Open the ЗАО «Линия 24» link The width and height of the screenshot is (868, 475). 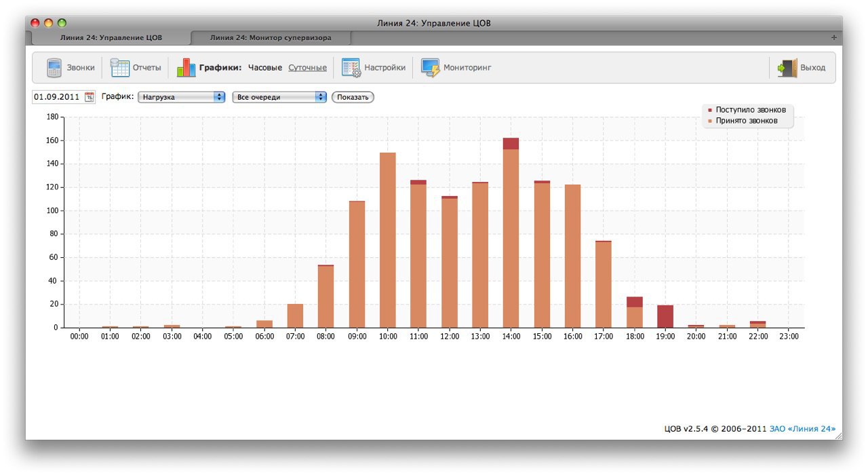tap(802, 429)
